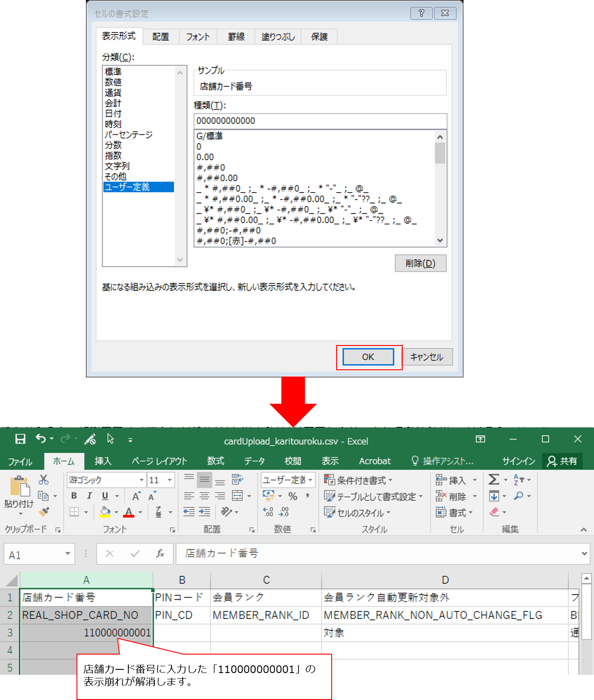Image resolution: width=594 pixels, height=700 pixels.
Task: Click the Save icon in quick access toolbar
Action: coord(20,439)
